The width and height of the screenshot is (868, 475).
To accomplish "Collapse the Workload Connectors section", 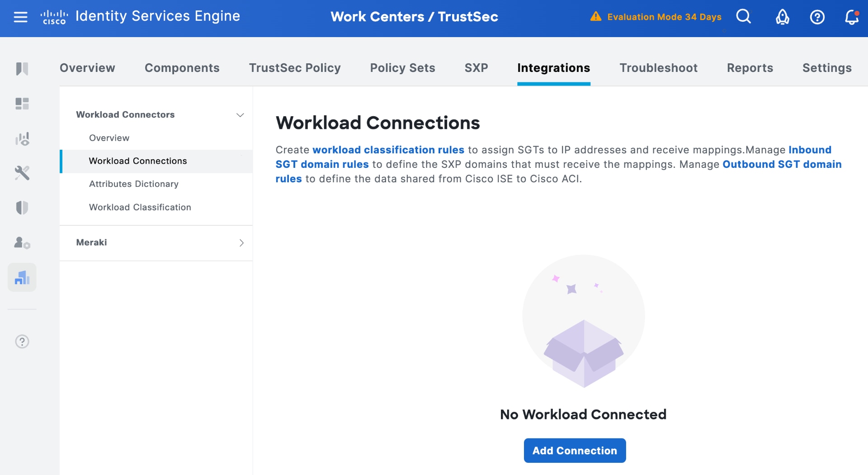I will click(x=240, y=115).
